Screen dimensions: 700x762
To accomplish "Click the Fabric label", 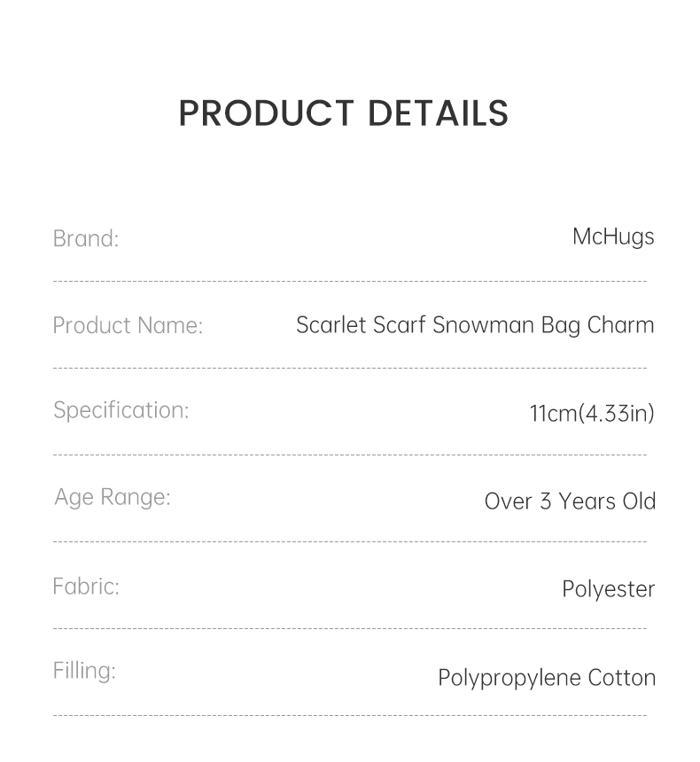I will pyautogui.click(x=85, y=587).
